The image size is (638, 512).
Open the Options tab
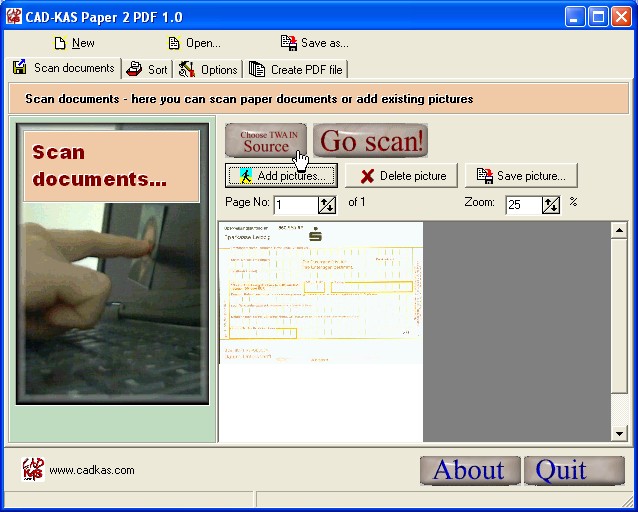[x=208, y=70]
